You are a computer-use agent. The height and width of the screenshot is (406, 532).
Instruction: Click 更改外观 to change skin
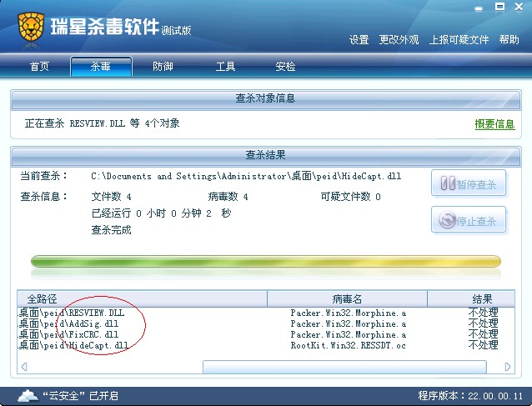(399, 40)
